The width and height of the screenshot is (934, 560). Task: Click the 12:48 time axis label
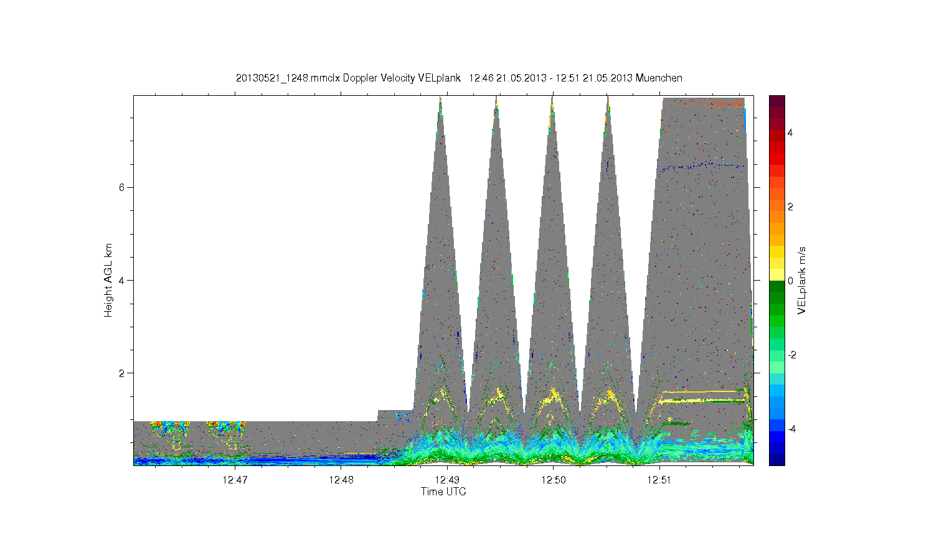[341, 480]
